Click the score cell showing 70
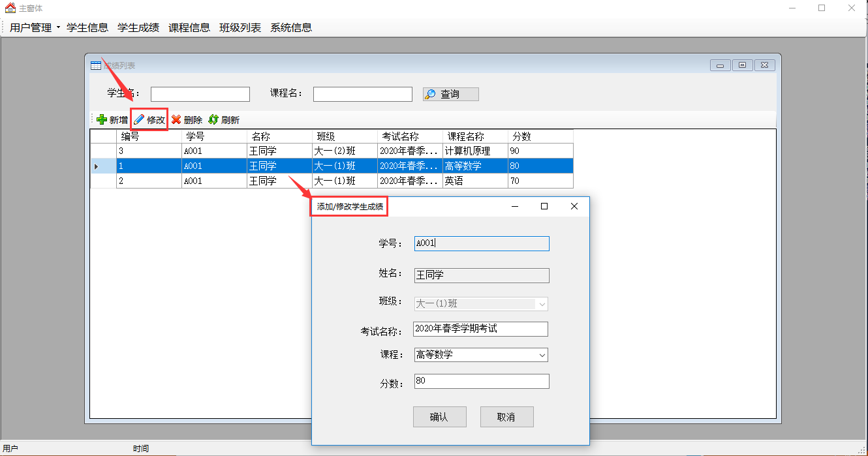This screenshot has height=456, width=868. 540,181
